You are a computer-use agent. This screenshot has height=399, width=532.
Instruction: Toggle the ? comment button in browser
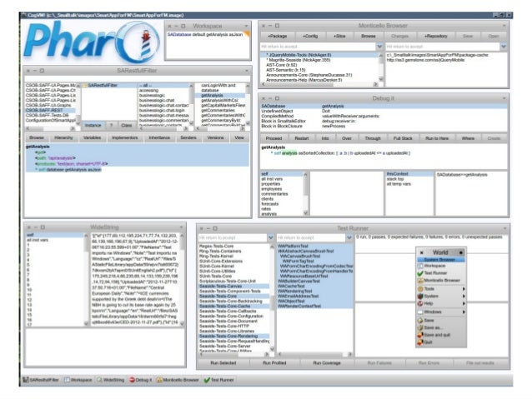tap(111, 126)
